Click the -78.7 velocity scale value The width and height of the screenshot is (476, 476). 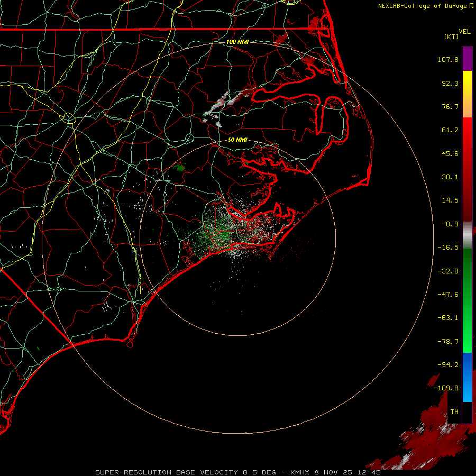click(x=448, y=342)
